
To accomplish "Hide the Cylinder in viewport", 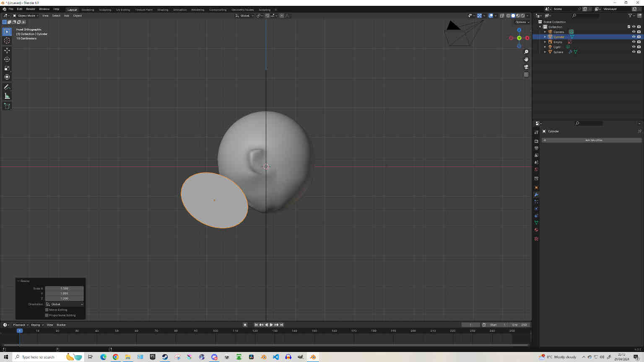I will [634, 37].
